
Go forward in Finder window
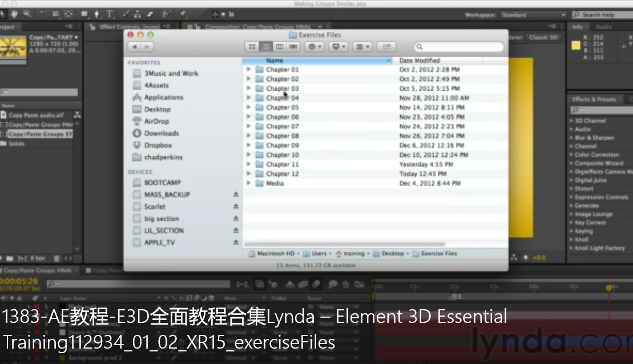click(147, 47)
